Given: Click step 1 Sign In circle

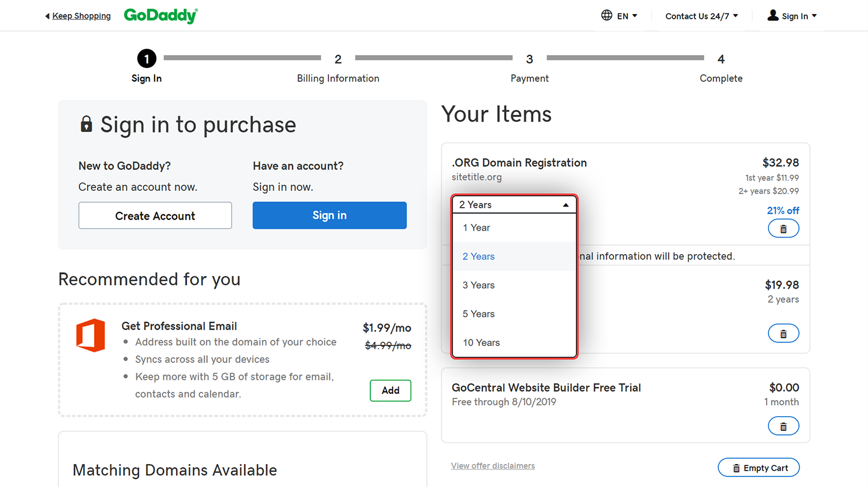Looking at the screenshot, I should click(x=146, y=59).
